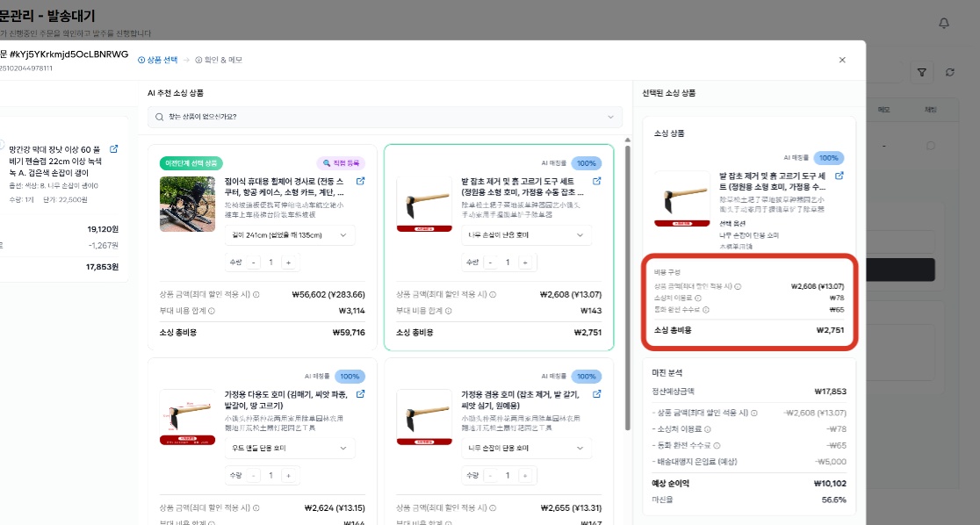Viewport: 980px width, 525px height.
Task: Increase quantity on wheelchair ramp card
Action: point(288,262)
